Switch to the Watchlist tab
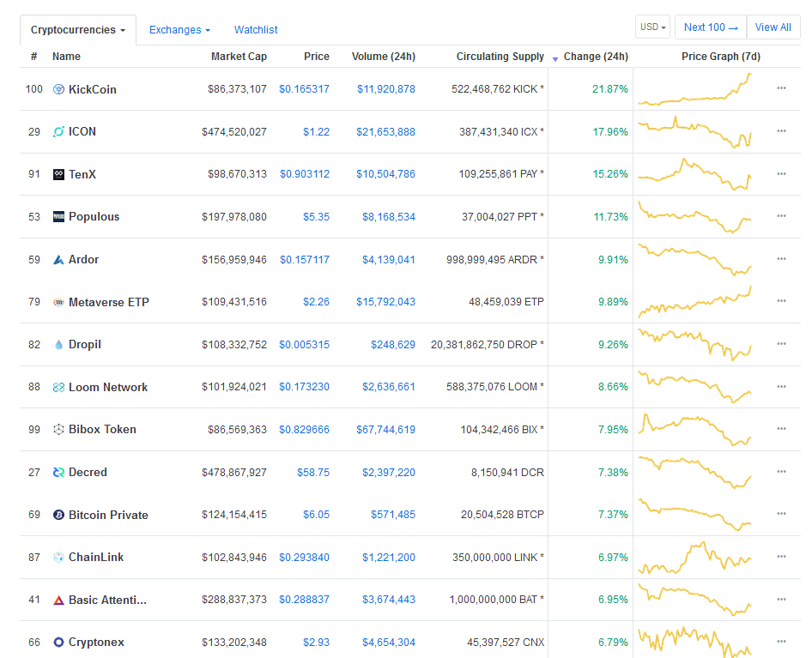Viewport: 812px width, 658px height. 256,30
